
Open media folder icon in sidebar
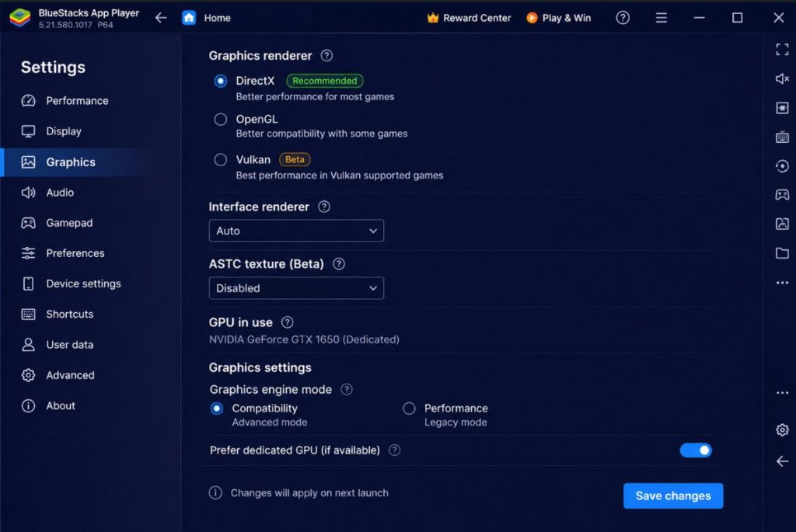[782, 253]
